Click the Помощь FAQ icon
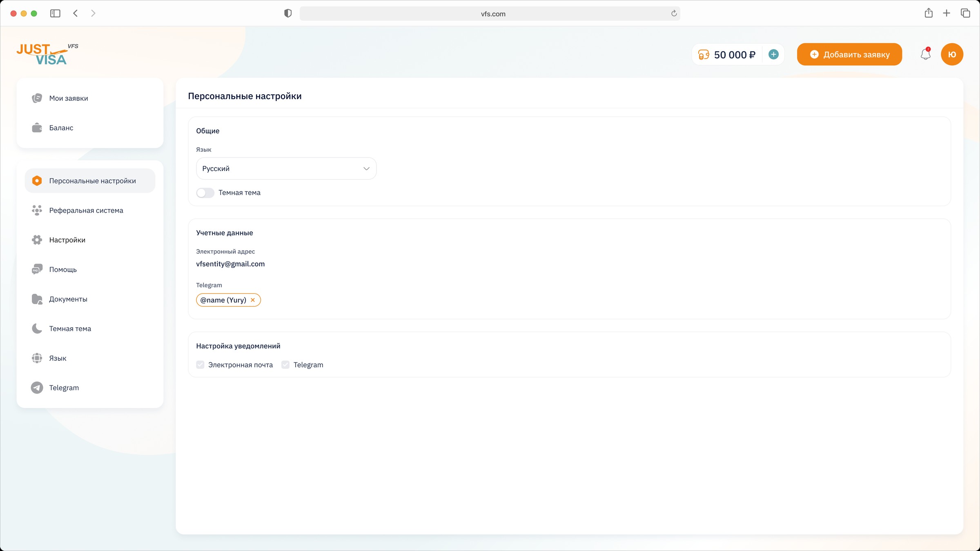This screenshot has height=551, width=980. [37, 269]
